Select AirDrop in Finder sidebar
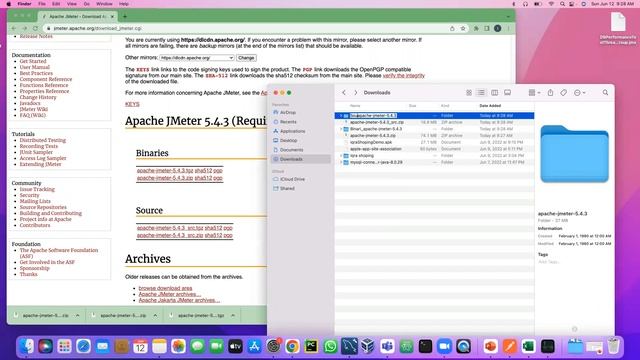The width and height of the screenshot is (640, 360). pyautogui.click(x=288, y=112)
